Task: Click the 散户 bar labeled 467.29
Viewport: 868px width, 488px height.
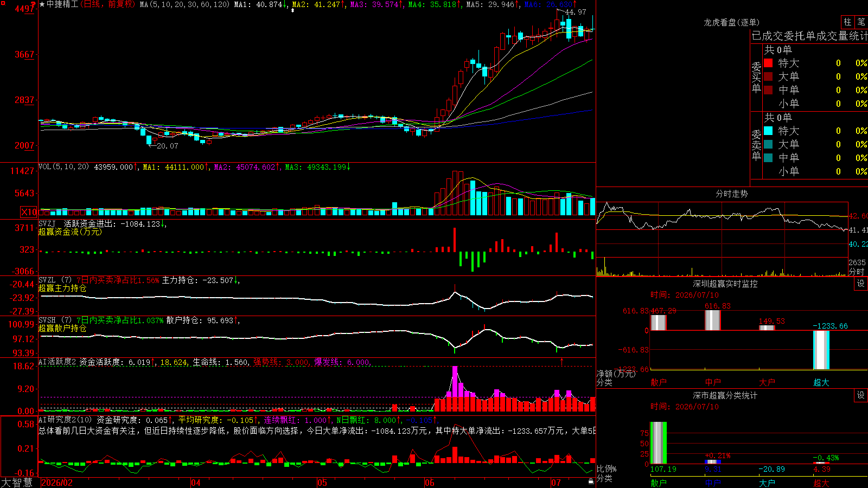Action: pos(659,323)
